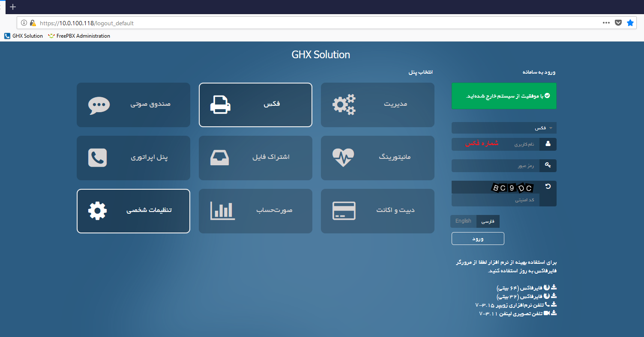Switch language to English tab
This screenshot has height=337, width=644.
pyautogui.click(x=463, y=221)
